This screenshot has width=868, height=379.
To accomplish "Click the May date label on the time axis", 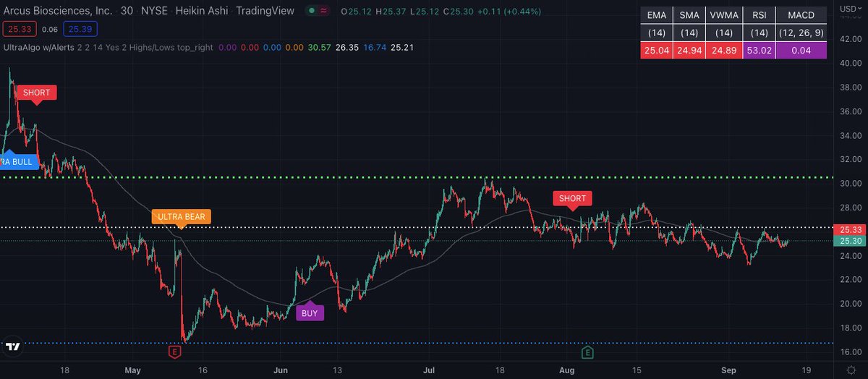I will [x=133, y=369].
